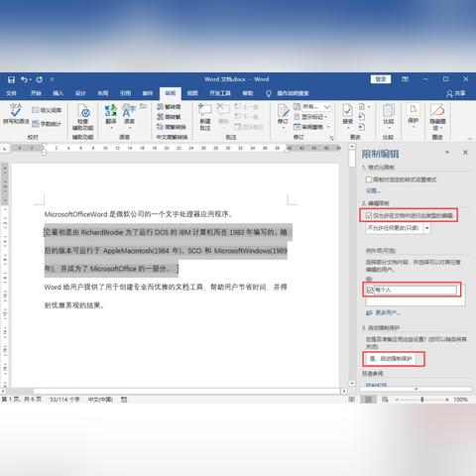
Task: Switch to the Developer (开发工具) tab
Action: point(220,93)
